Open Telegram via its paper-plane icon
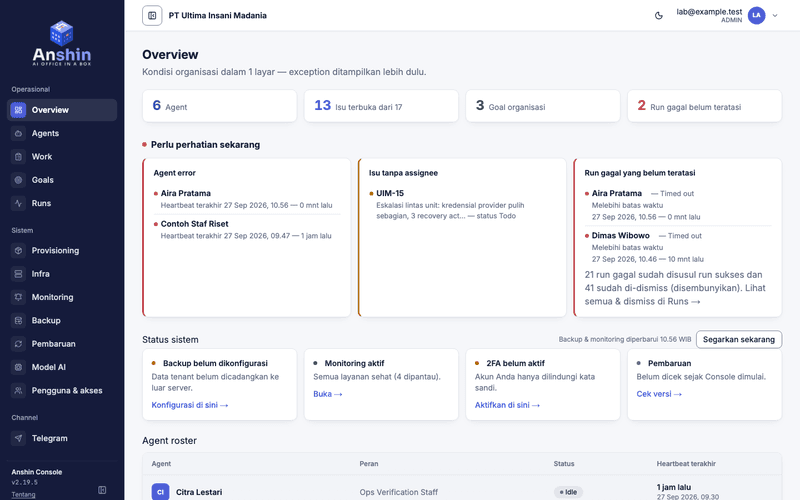 click(18, 438)
